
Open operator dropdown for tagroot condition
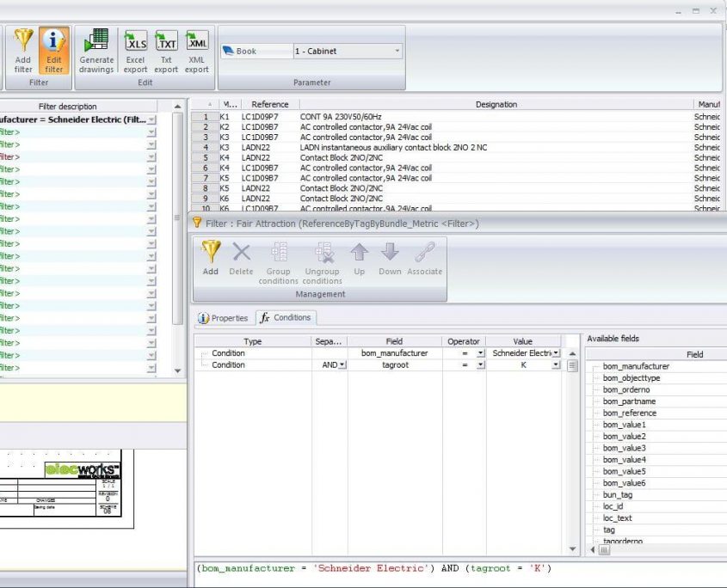pyautogui.click(x=481, y=365)
